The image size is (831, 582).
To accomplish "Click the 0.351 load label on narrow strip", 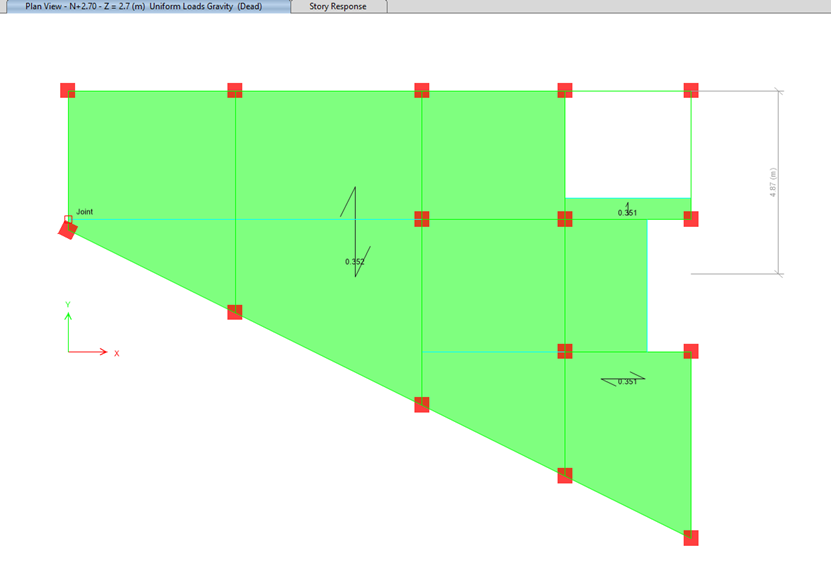I will [627, 213].
